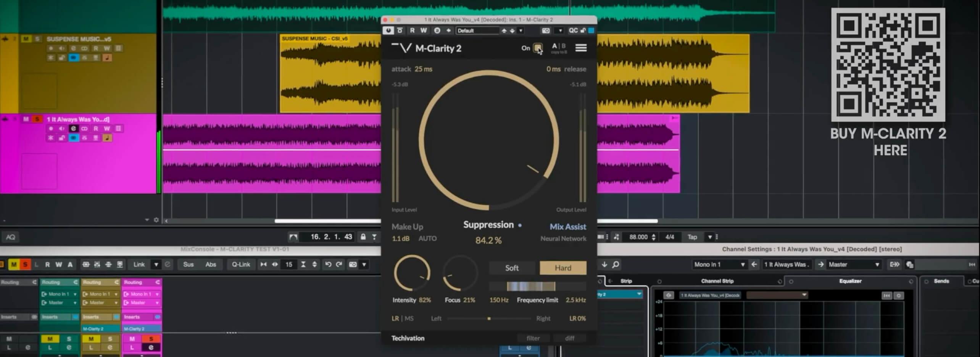Click the track settings gear below track list
The width and height of the screenshot is (980, 357).
tap(156, 220)
